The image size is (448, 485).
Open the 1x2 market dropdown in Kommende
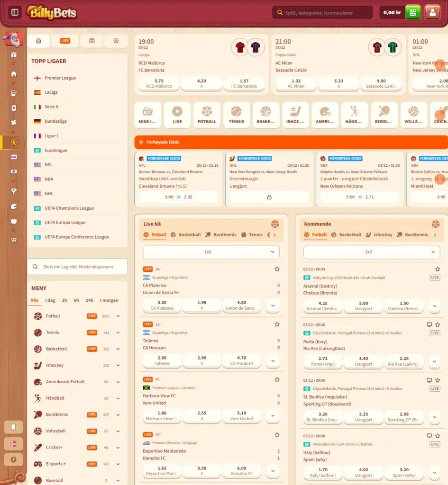(372, 252)
